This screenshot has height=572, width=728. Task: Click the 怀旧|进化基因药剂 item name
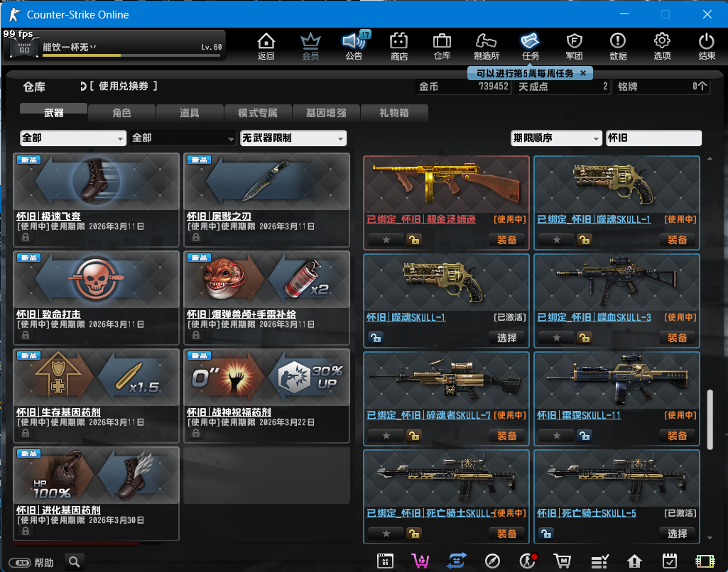(x=58, y=510)
